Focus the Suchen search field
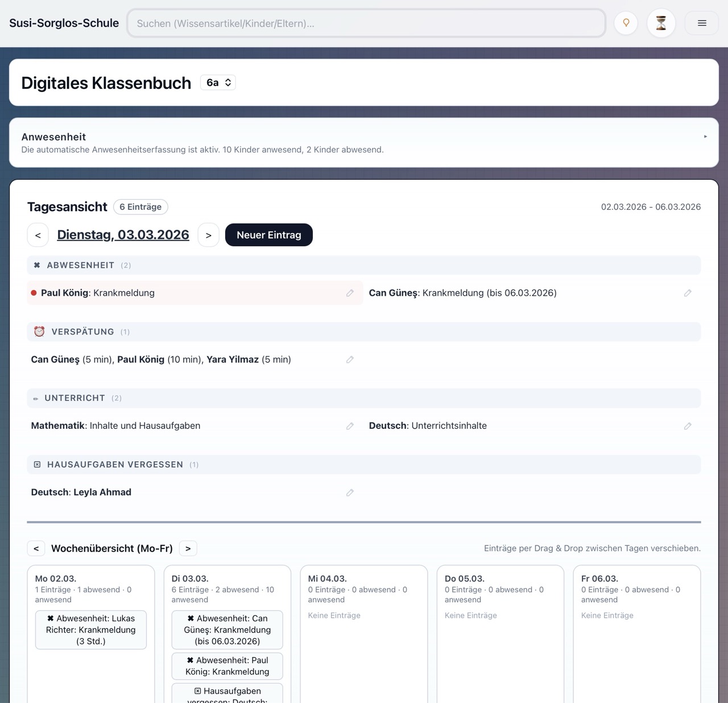728x703 pixels. point(366,23)
